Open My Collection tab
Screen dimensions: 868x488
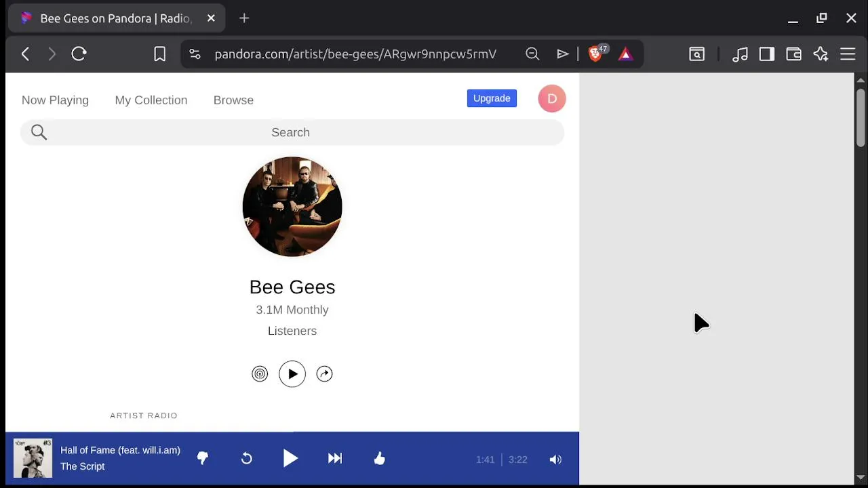(x=151, y=100)
